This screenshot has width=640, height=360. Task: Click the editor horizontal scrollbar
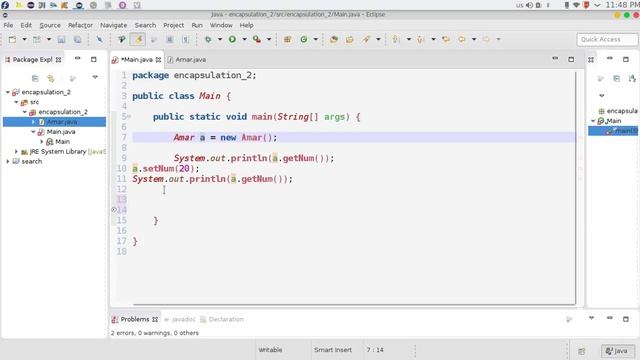coord(354,304)
